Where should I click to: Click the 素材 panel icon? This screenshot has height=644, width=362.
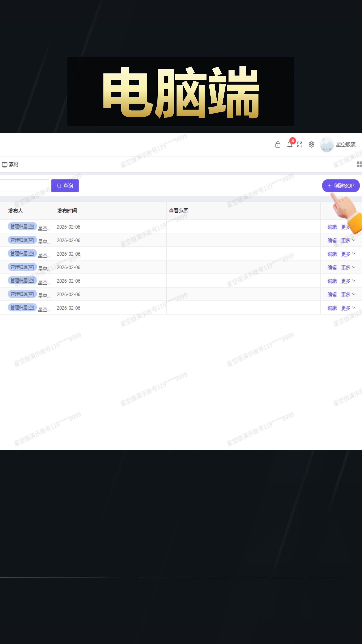pyautogui.click(x=4, y=164)
